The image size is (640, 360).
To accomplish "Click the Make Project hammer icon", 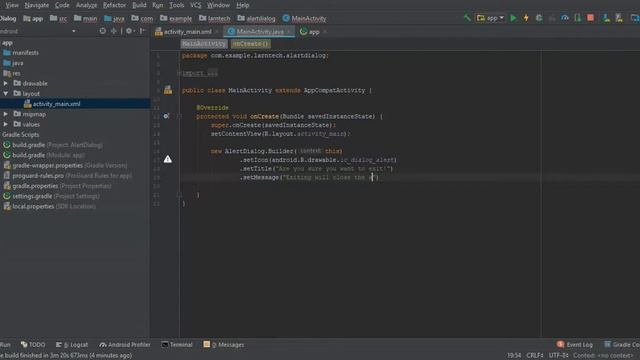I will coord(467,18).
